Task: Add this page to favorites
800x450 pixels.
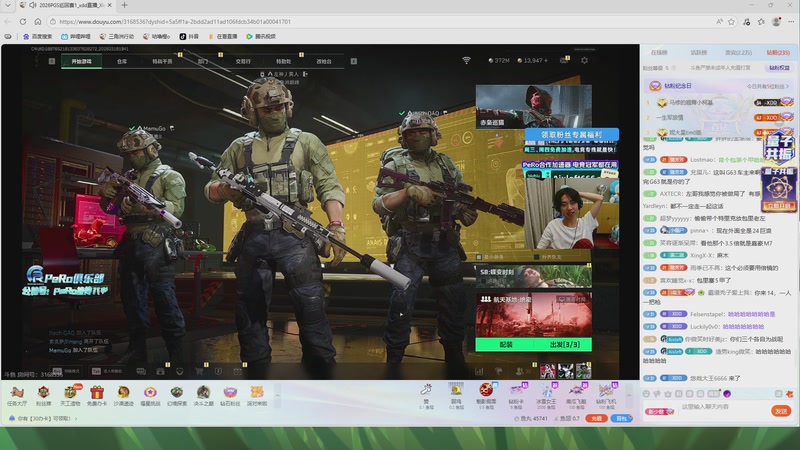Action: (731, 21)
